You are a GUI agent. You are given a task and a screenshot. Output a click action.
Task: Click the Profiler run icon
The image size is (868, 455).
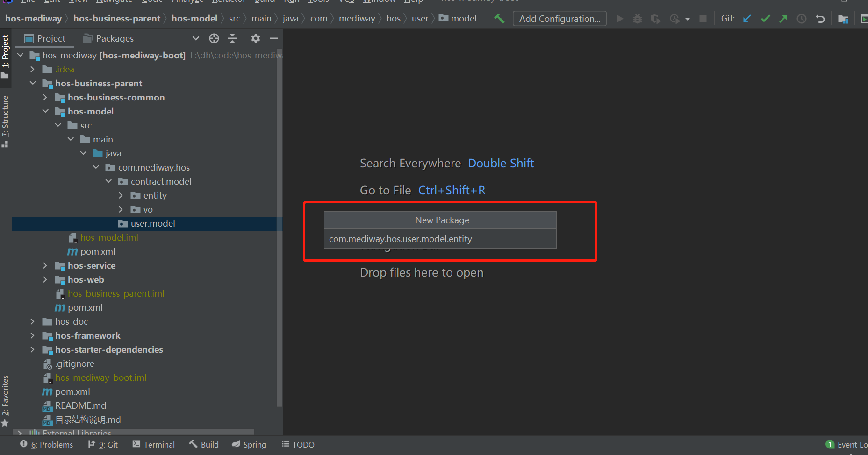click(674, 19)
